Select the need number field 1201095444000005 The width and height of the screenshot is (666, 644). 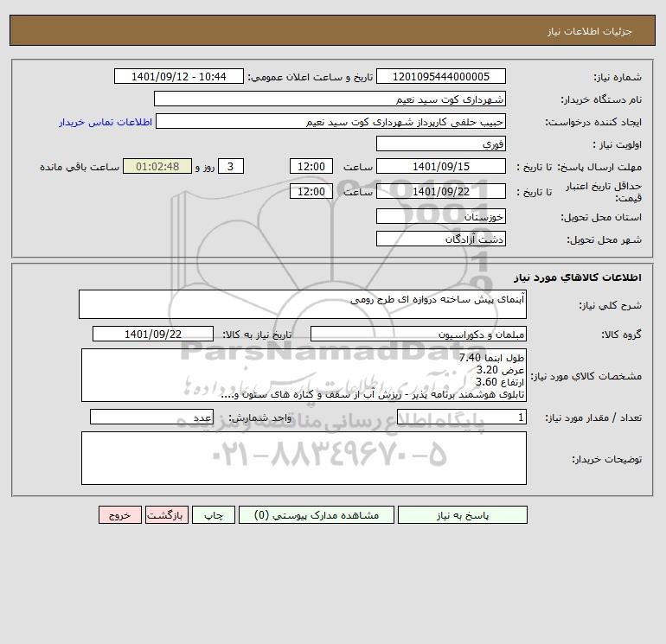(x=441, y=76)
